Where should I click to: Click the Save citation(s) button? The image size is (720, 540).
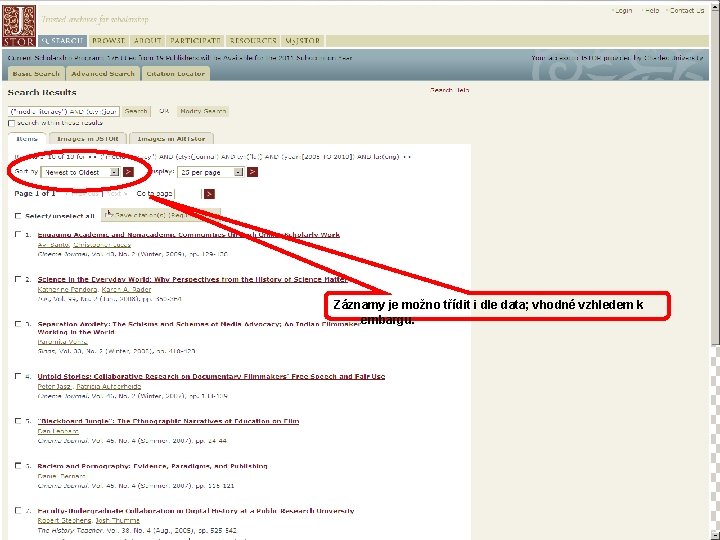coord(161,215)
